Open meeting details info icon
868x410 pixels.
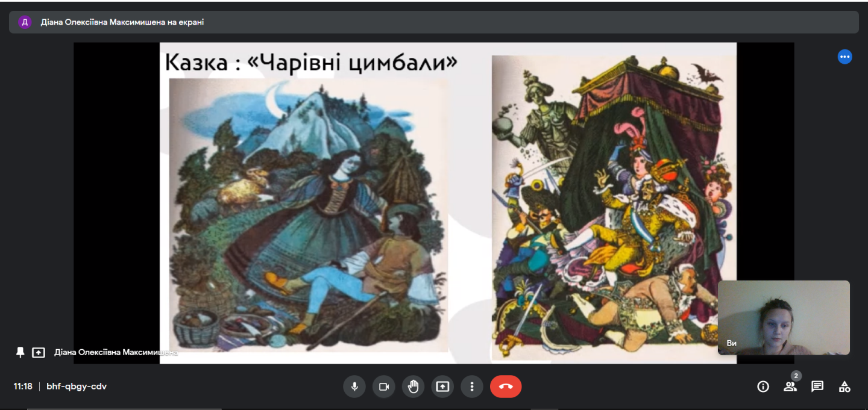coord(763,387)
